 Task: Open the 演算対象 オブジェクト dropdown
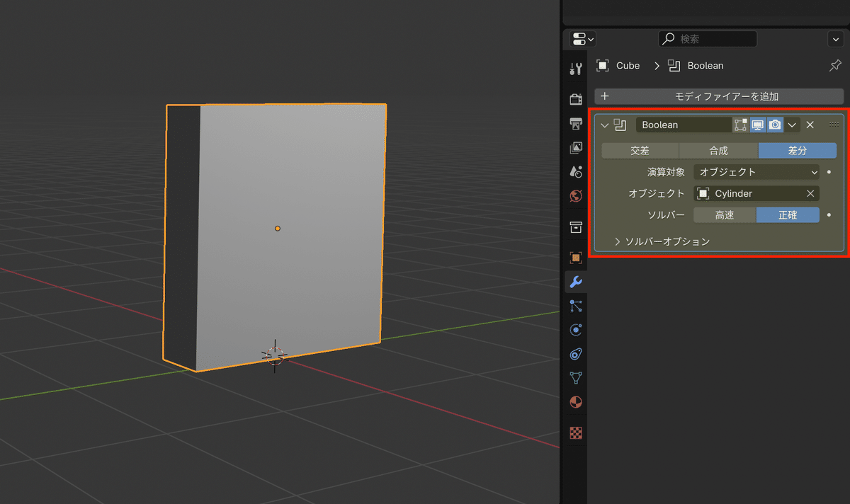pos(756,172)
